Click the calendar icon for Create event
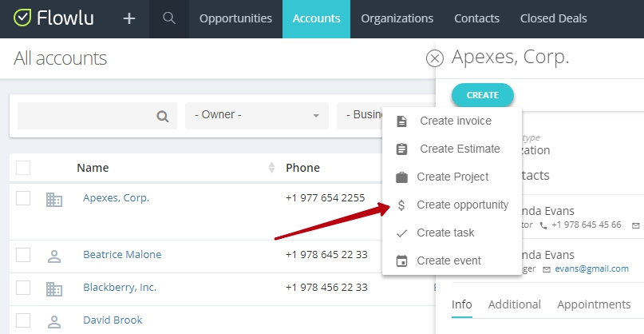Image resolution: width=644 pixels, height=334 pixels. [x=401, y=260]
